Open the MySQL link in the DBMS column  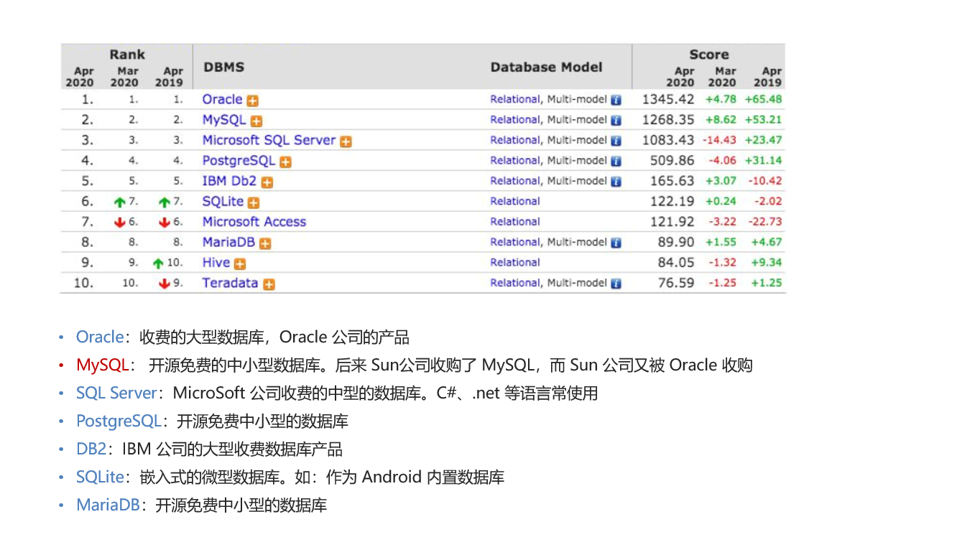(x=224, y=120)
